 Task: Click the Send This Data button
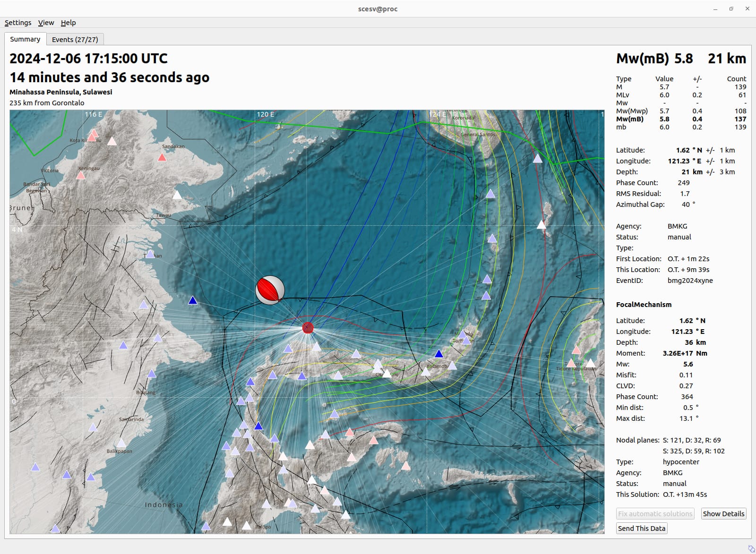(641, 528)
